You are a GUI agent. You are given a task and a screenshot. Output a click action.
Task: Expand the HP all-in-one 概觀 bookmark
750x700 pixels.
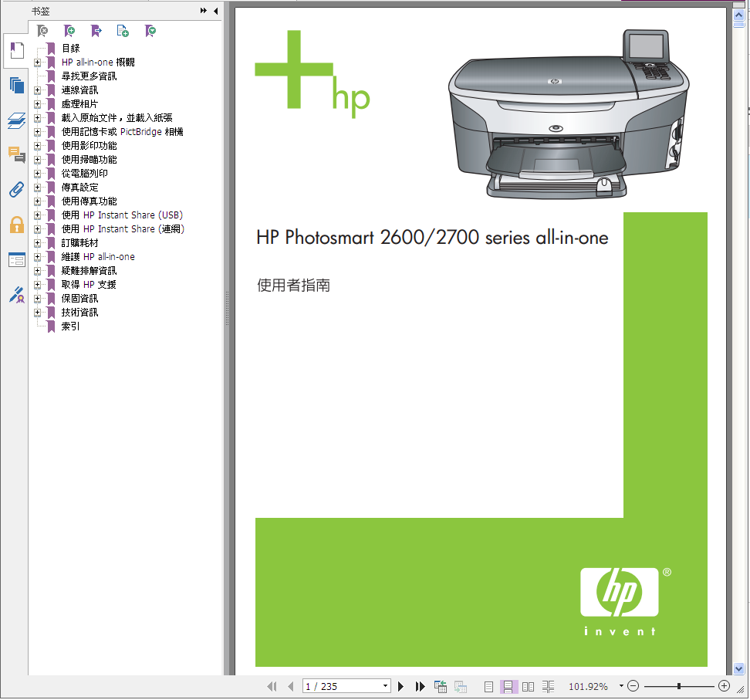pyautogui.click(x=37, y=63)
